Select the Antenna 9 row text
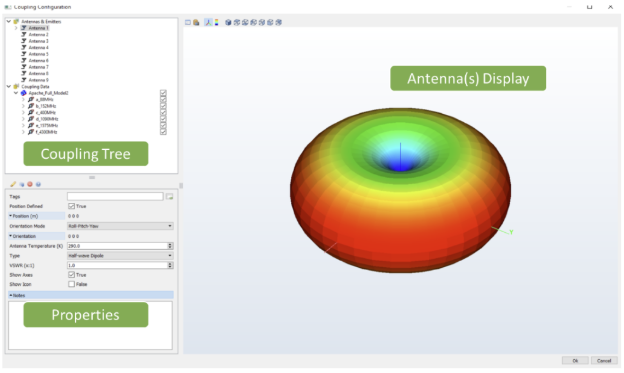 38,80
